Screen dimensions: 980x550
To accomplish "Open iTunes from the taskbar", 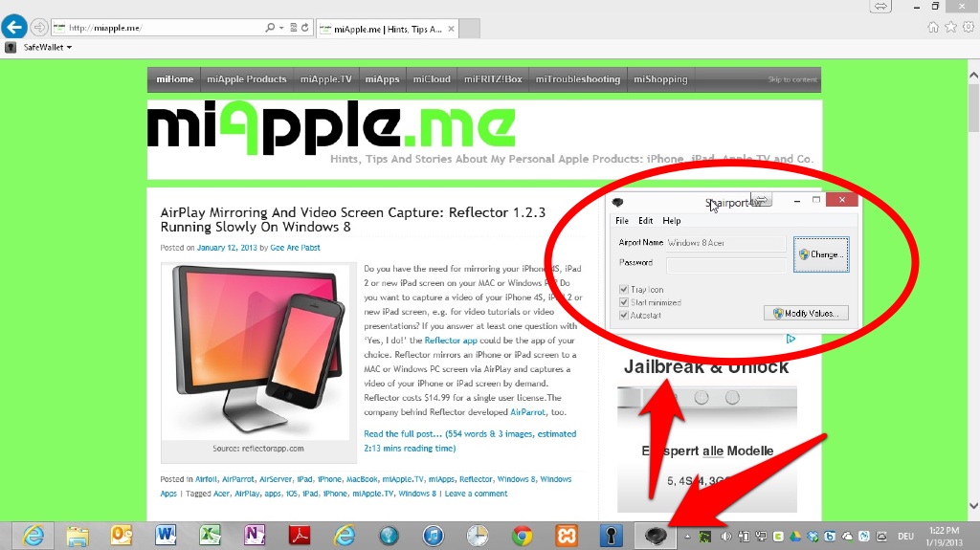I will pyautogui.click(x=433, y=536).
